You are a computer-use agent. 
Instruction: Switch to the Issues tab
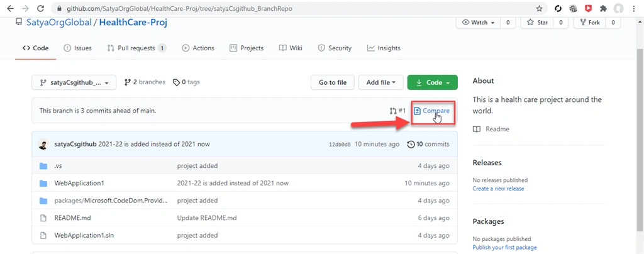77,48
